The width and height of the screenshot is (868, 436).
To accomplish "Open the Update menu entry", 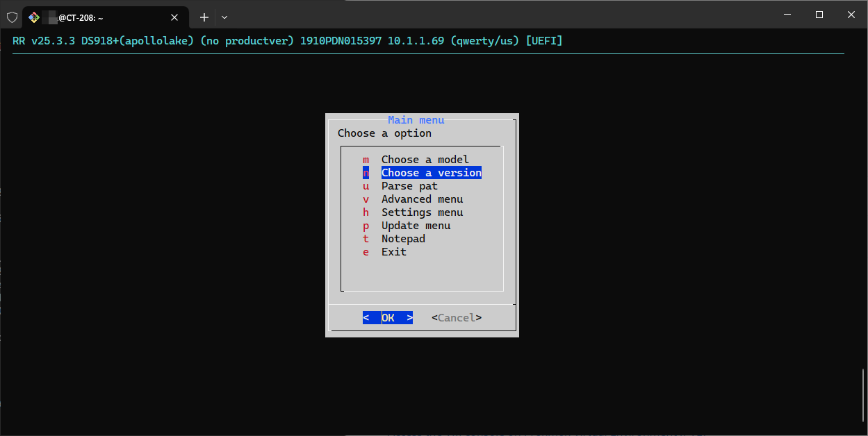I will pyautogui.click(x=416, y=226).
